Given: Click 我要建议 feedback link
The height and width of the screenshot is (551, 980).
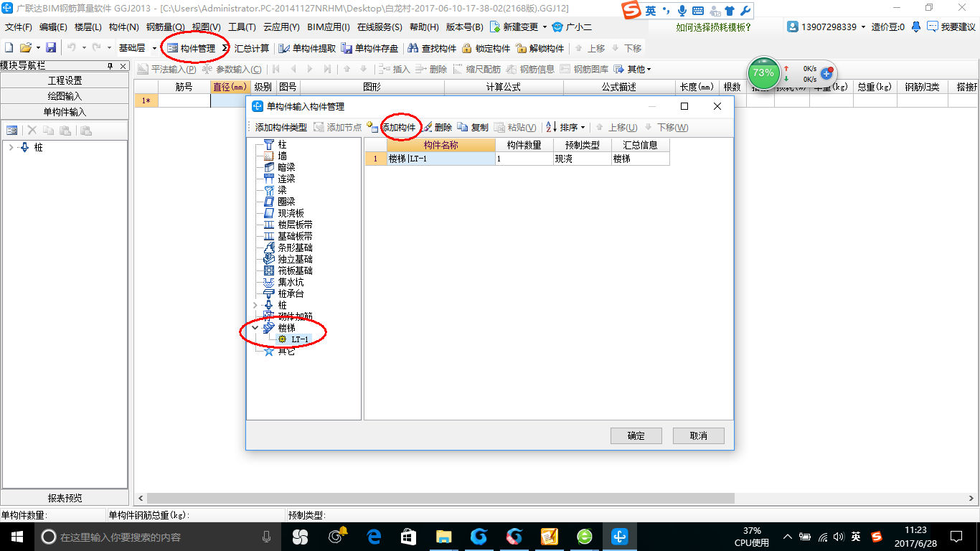Looking at the screenshot, I should pos(951,27).
